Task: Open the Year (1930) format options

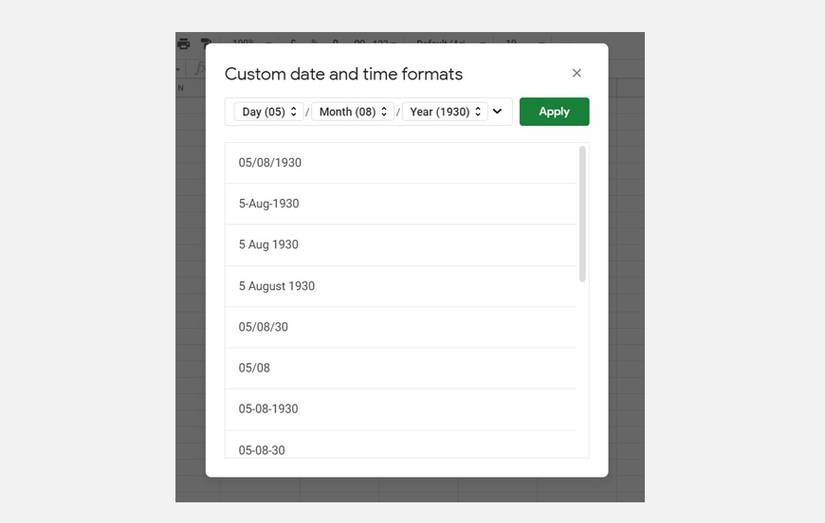Action: pyautogui.click(x=446, y=112)
